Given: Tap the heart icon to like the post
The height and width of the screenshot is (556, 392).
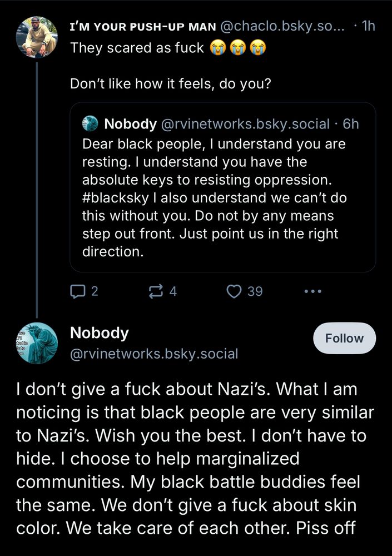Looking at the screenshot, I should pos(234,290).
